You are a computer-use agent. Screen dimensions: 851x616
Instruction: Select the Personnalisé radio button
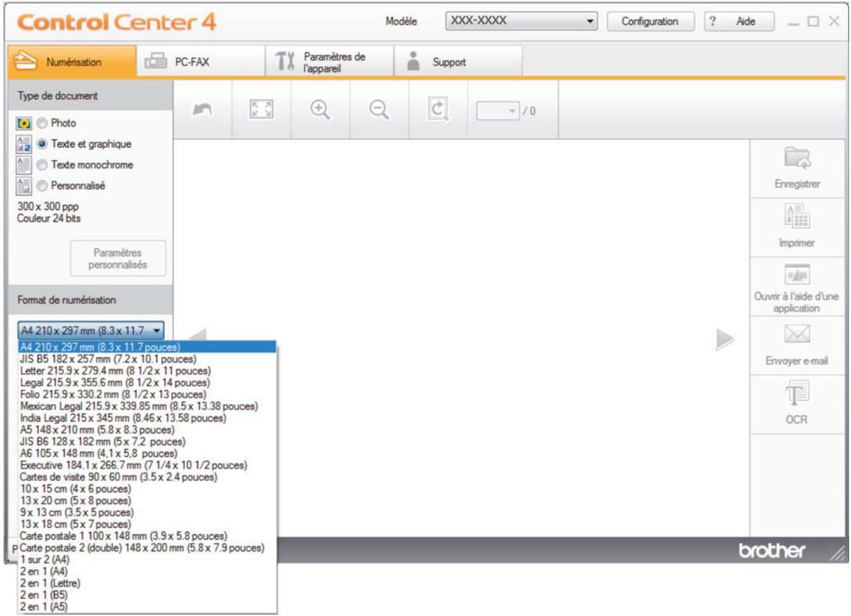coord(42,185)
